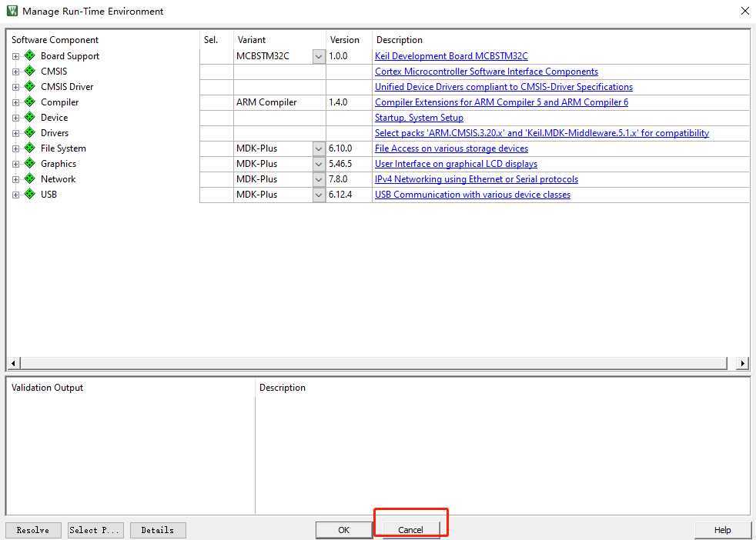The height and width of the screenshot is (540, 756).
Task: Click the Drivers green diamond icon
Action: pos(30,132)
